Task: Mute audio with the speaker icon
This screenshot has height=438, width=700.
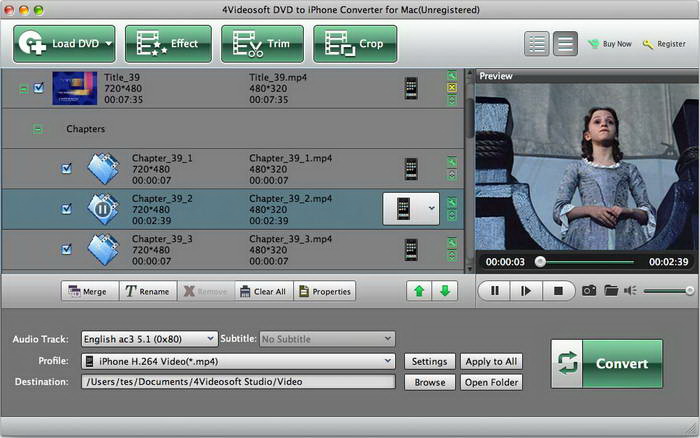Action: (630, 291)
